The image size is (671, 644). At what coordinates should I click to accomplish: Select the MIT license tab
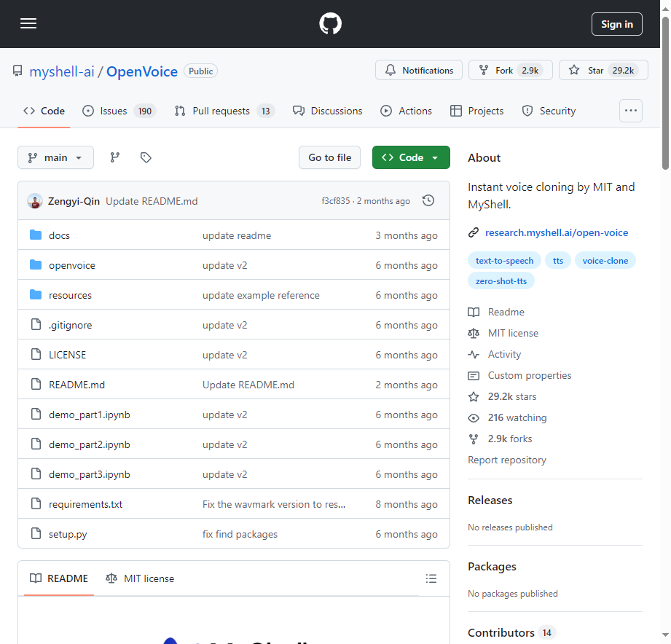tap(140, 578)
